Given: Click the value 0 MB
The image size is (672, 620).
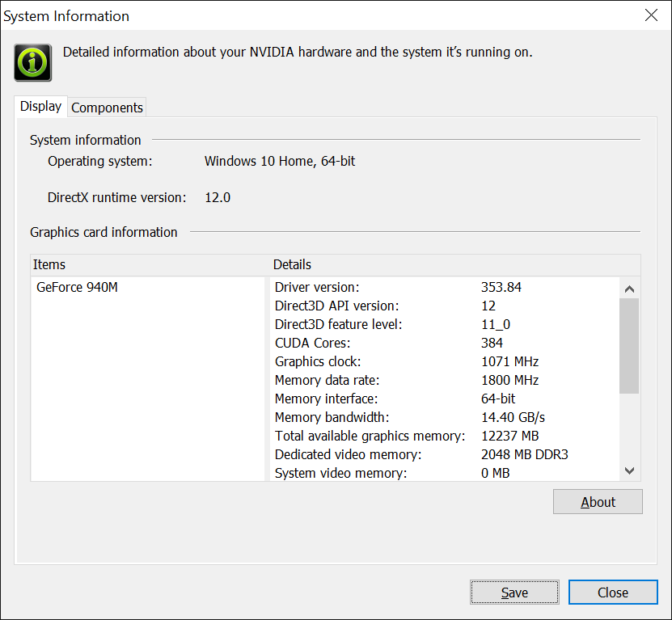Looking at the screenshot, I should click(x=495, y=473).
